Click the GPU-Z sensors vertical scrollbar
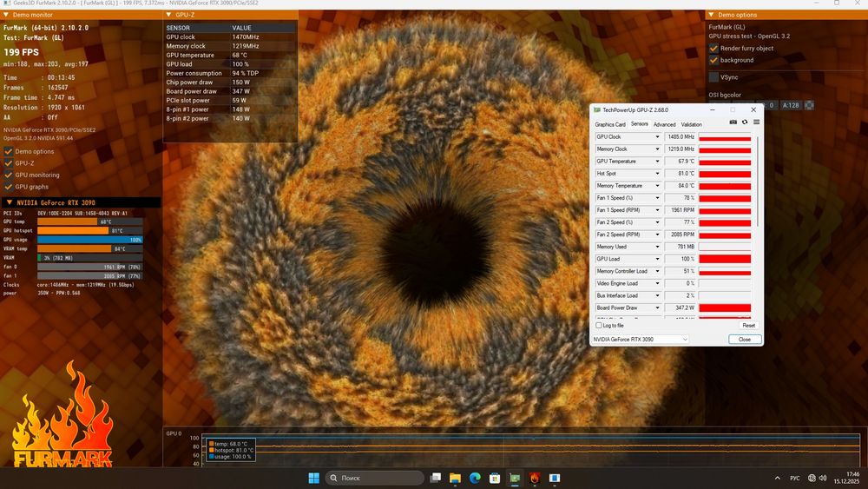Screen dimensions: 868x489 pyautogui.click(x=757, y=181)
